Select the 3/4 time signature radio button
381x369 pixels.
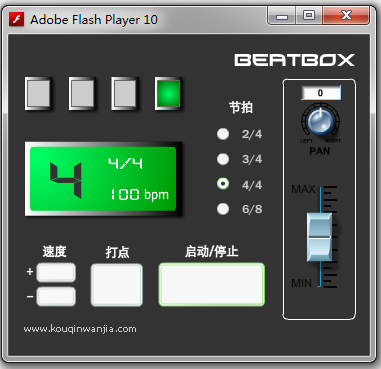[223, 159]
